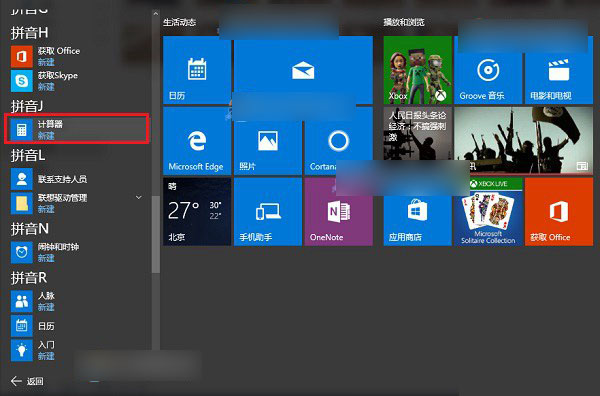Launch the Microsoft Edge tile

point(197,141)
